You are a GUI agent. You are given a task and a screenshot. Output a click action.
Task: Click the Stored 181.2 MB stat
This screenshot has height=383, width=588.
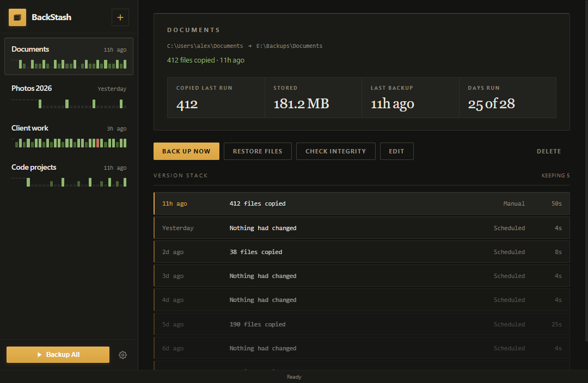coord(313,98)
